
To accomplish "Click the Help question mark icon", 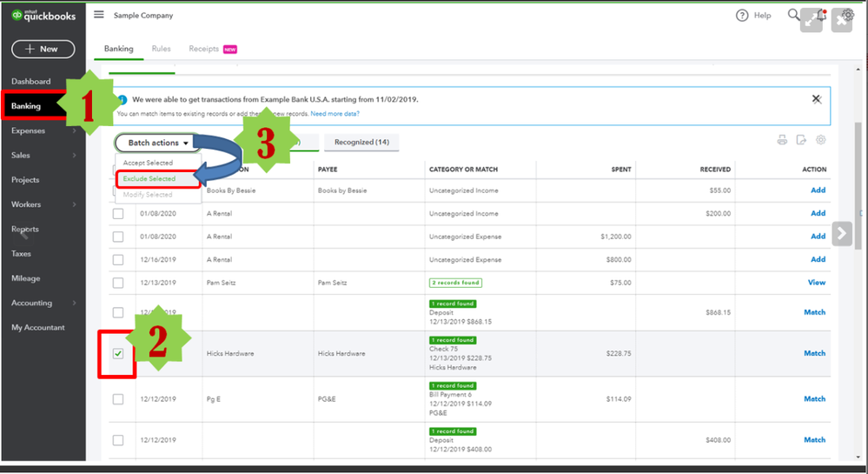I will coord(742,16).
